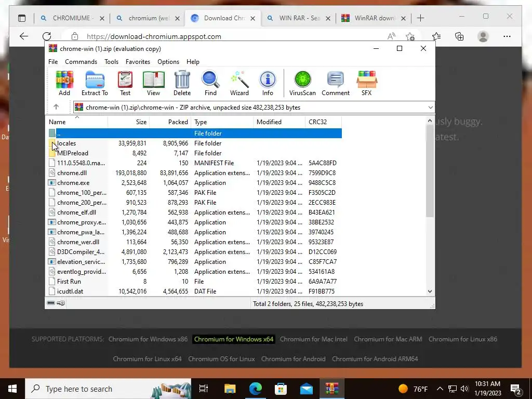The image size is (532, 399).
Task: Click the SFX toolbar icon
Action: 366,84
